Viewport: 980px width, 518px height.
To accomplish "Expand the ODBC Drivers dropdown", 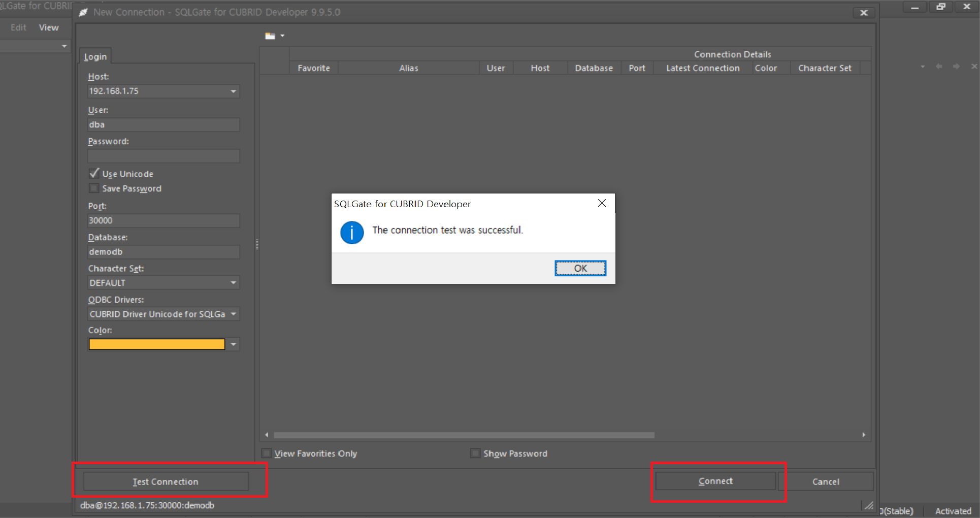I will 233,314.
